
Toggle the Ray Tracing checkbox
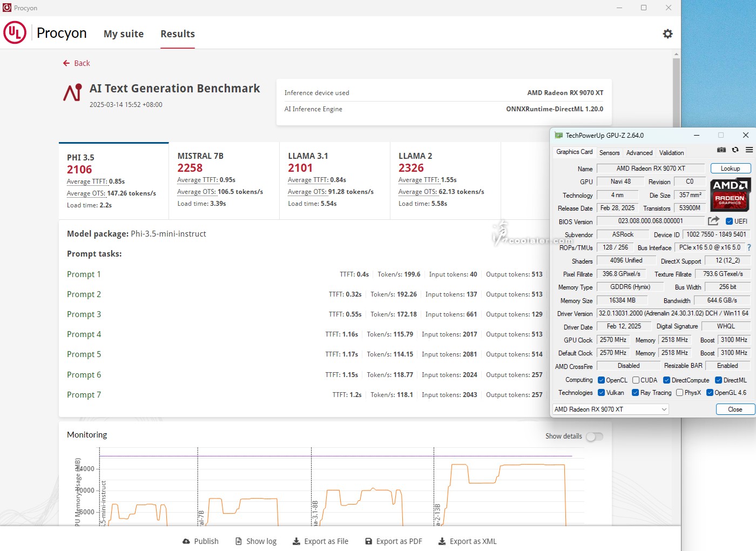point(636,393)
